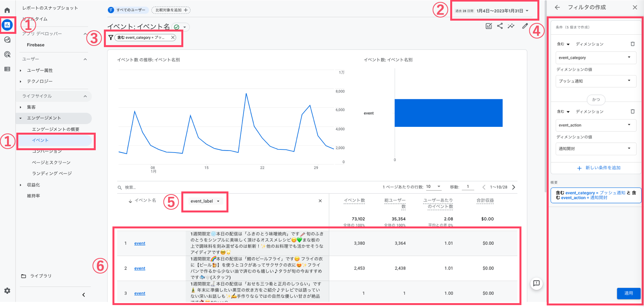Screen dimensions: 644x307
Task: Open the first 含む match-type dropdown
Action: click(563, 44)
